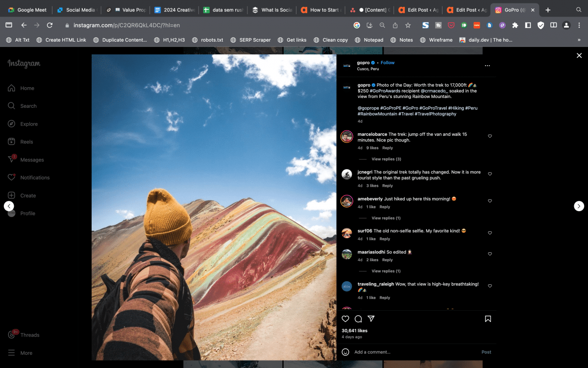Bookmark this page with star
Viewport: 588px width, 368px height.
[408, 25]
